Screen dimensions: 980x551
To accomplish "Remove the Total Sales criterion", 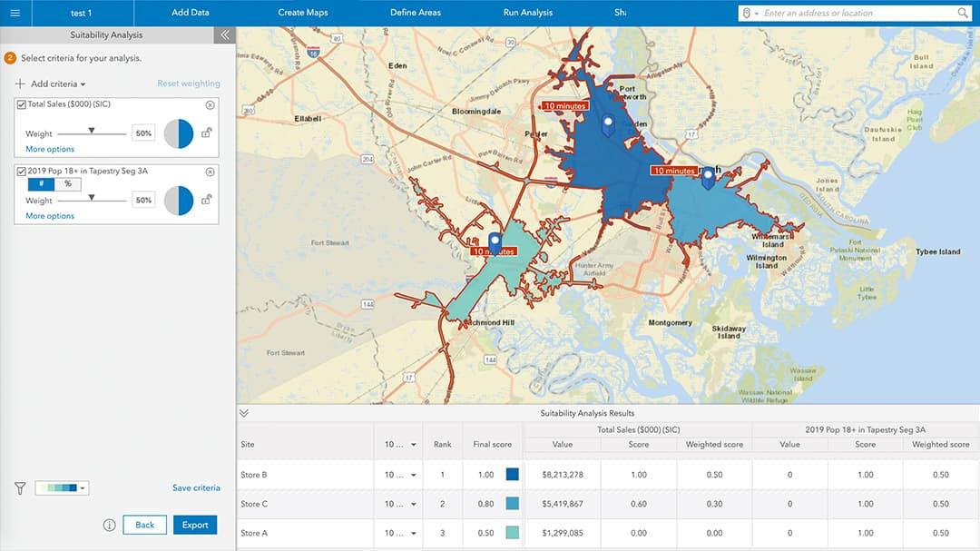I will pyautogui.click(x=210, y=105).
